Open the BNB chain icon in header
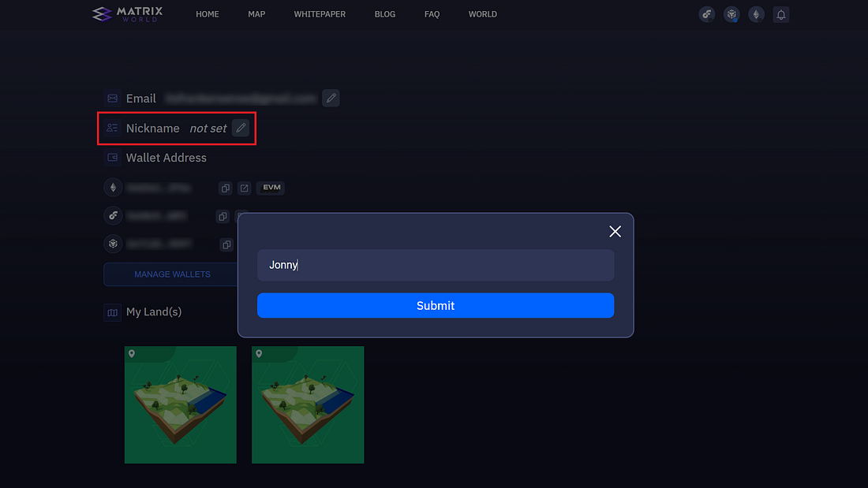Screen dimensions: 868x488 point(731,14)
